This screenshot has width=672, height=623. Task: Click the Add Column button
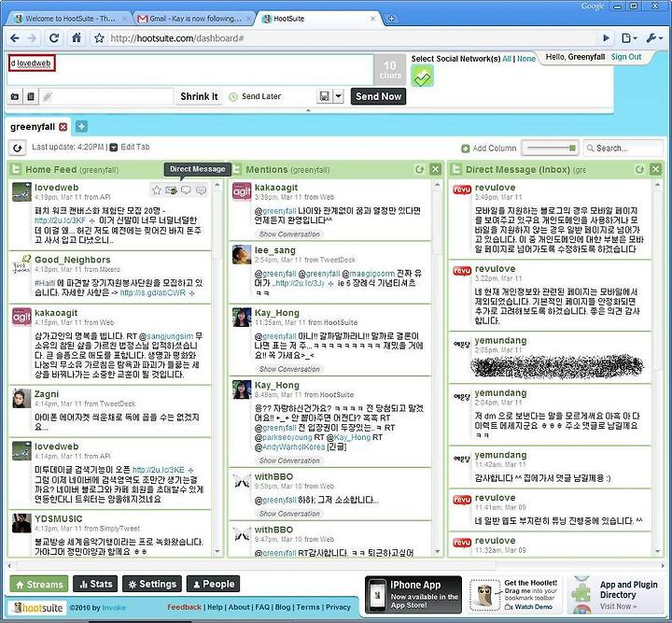click(489, 149)
